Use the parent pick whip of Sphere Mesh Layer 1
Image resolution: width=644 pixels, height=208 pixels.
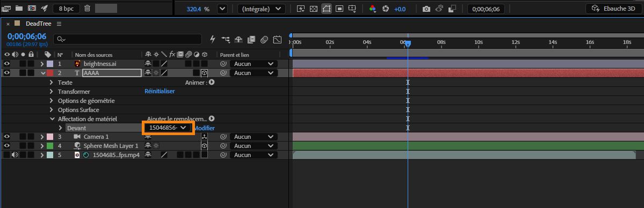pyautogui.click(x=223, y=146)
